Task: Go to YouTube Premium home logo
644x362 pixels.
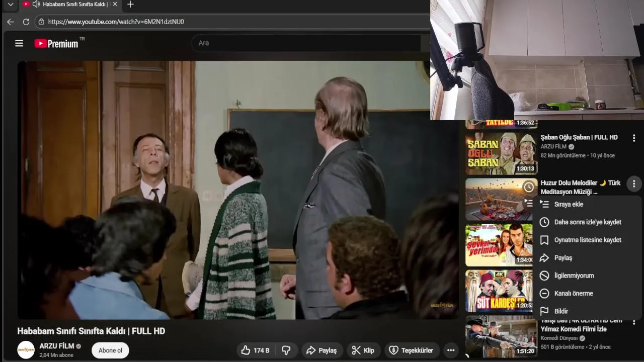Action: point(56,43)
